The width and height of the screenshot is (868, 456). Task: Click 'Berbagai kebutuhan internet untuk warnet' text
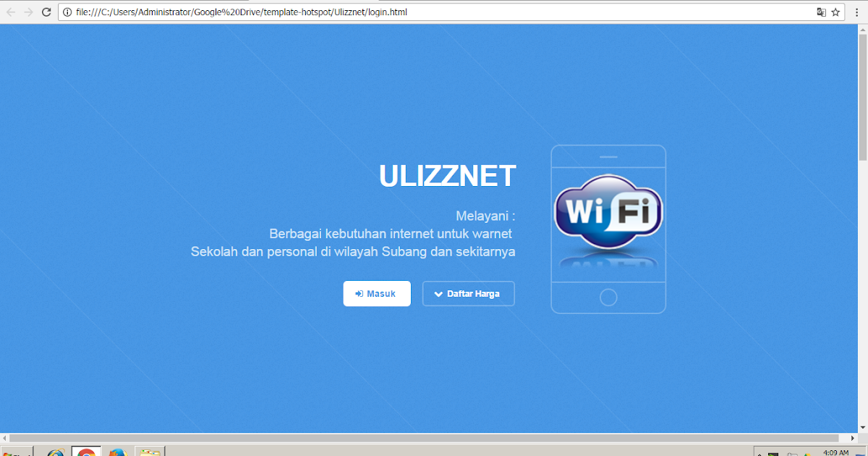pyautogui.click(x=391, y=234)
